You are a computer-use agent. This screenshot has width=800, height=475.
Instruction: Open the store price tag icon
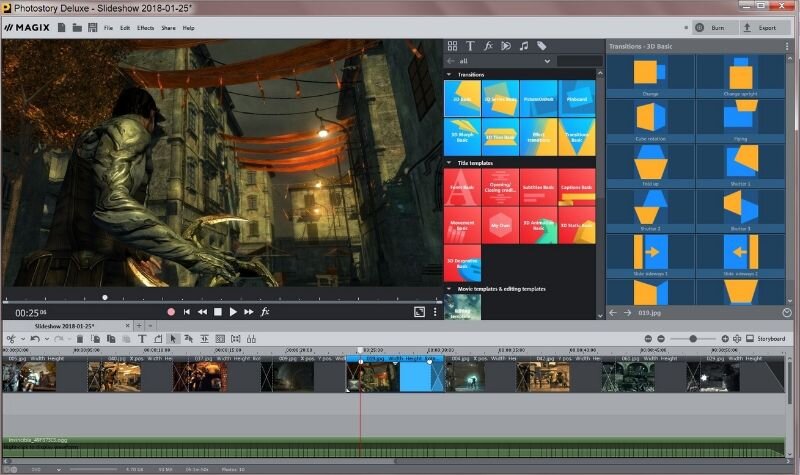(541, 46)
